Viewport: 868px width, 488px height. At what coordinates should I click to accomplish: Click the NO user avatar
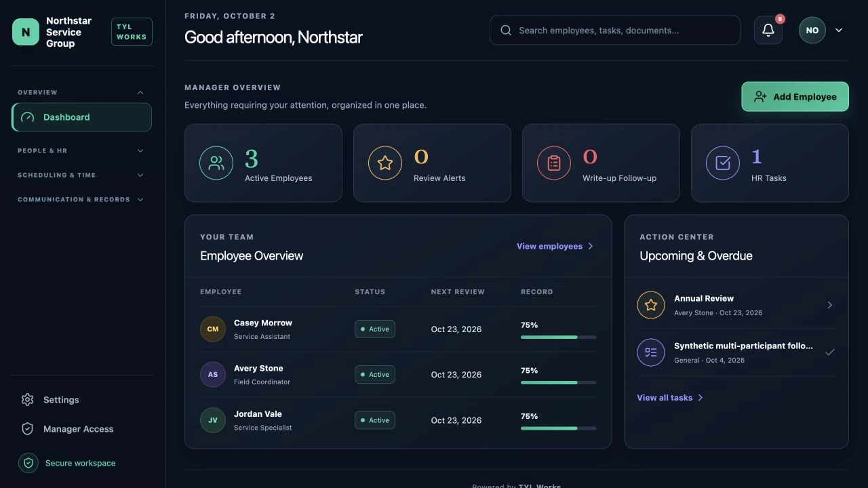(812, 30)
